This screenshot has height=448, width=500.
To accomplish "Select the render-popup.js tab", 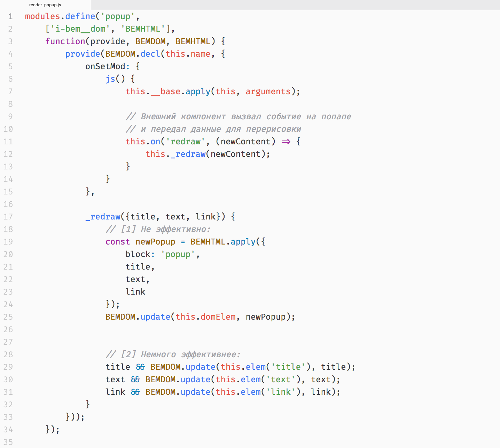I will pyautogui.click(x=45, y=5).
